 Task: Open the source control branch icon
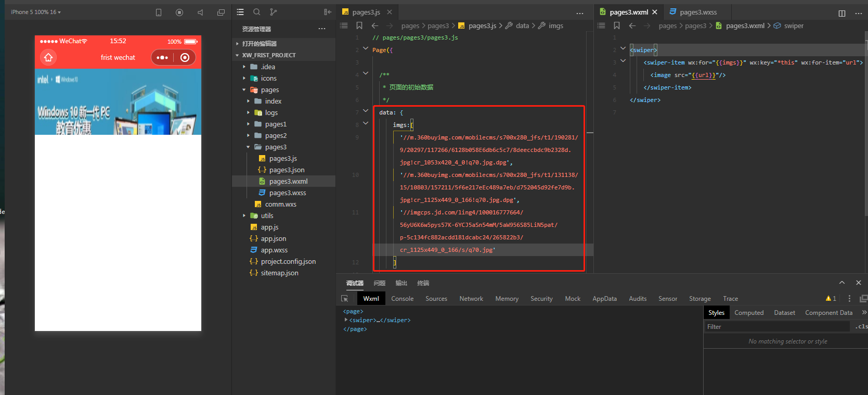[x=273, y=12]
